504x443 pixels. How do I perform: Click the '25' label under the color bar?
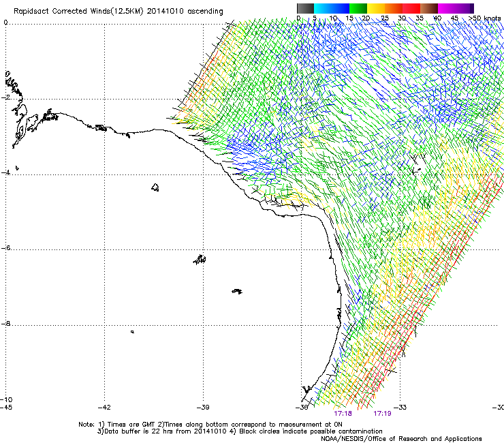385,18
